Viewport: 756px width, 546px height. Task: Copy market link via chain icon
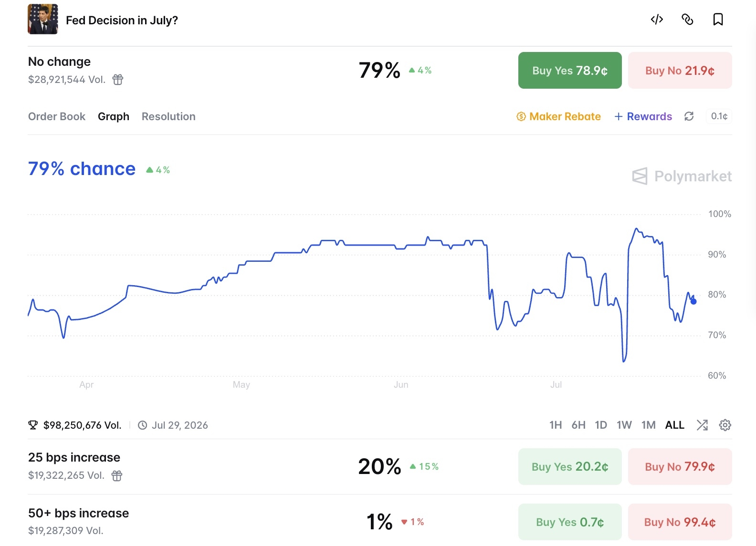[687, 20]
